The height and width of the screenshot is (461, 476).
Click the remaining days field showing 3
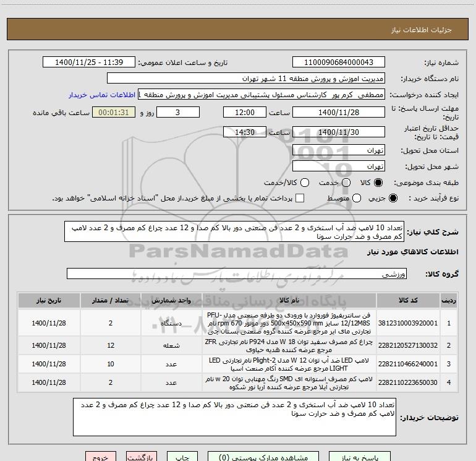178,112
